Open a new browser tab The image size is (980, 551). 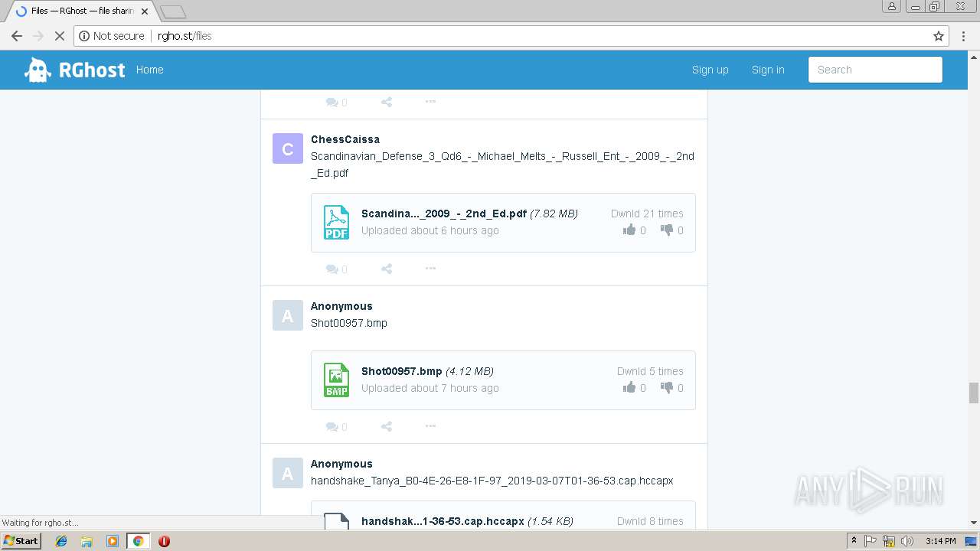[x=173, y=11]
